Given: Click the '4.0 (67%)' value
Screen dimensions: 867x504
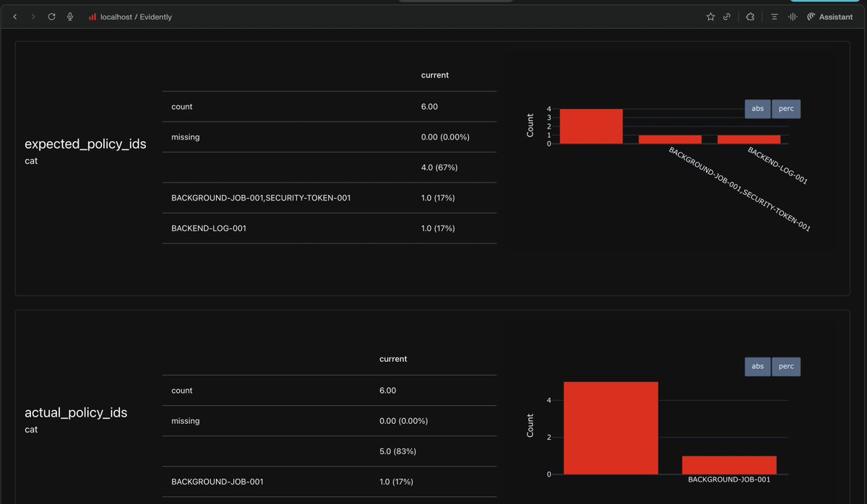Looking at the screenshot, I should click(x=439, y=168).
